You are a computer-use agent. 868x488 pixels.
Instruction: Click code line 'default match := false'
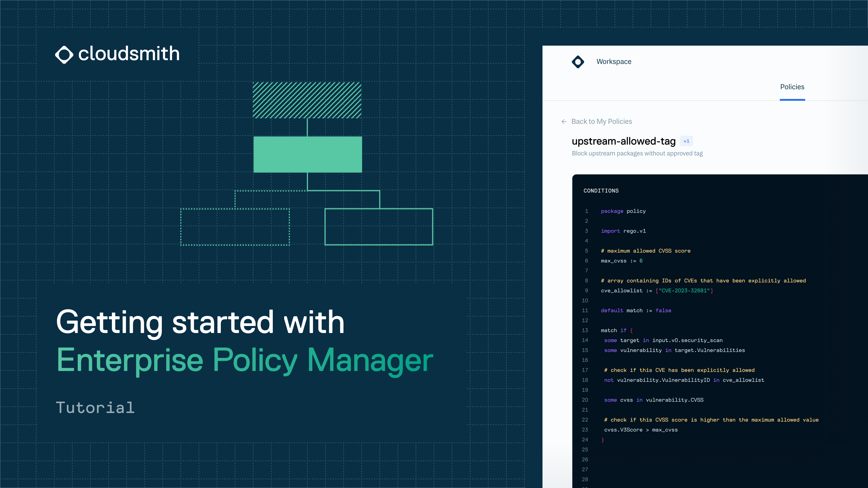point(636,310)
